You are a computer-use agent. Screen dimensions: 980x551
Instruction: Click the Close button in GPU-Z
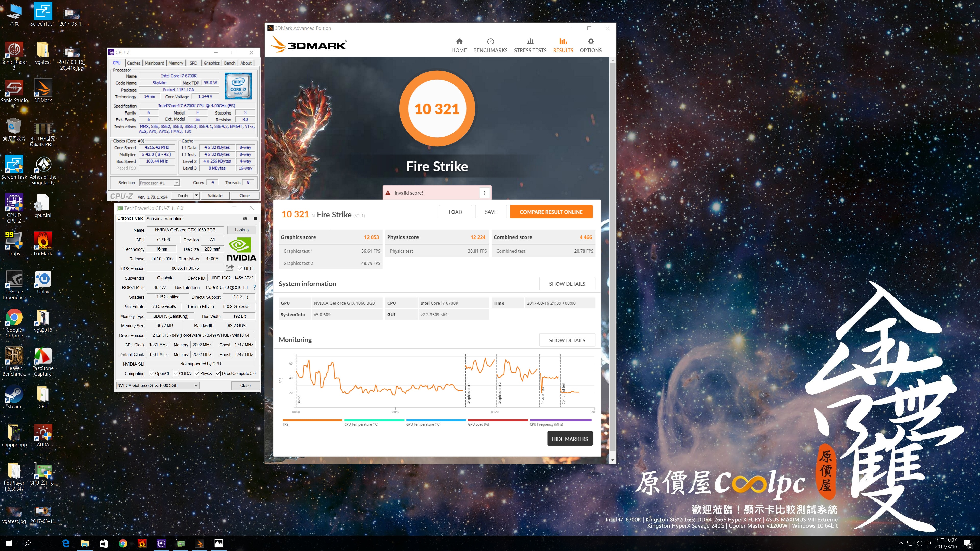pyautogui.click(x=245, y=385)
